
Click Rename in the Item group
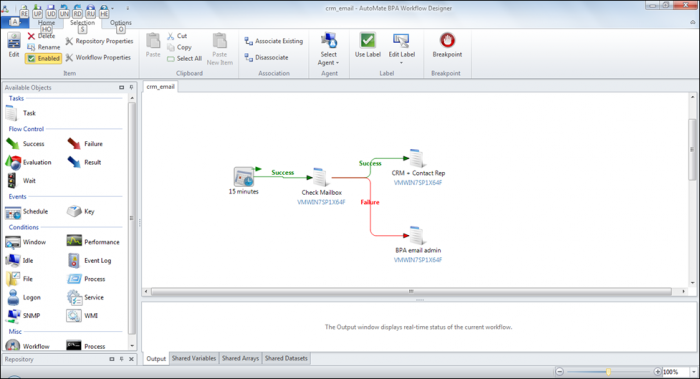[43, 47]
